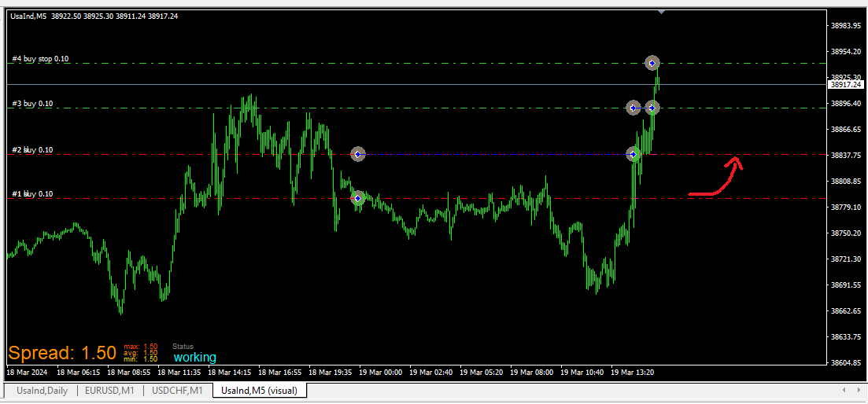The height and width of the screenshot is (404, 868).
Task: Click the 38779.10 price axis label
Action: click(x=846, y=208)
